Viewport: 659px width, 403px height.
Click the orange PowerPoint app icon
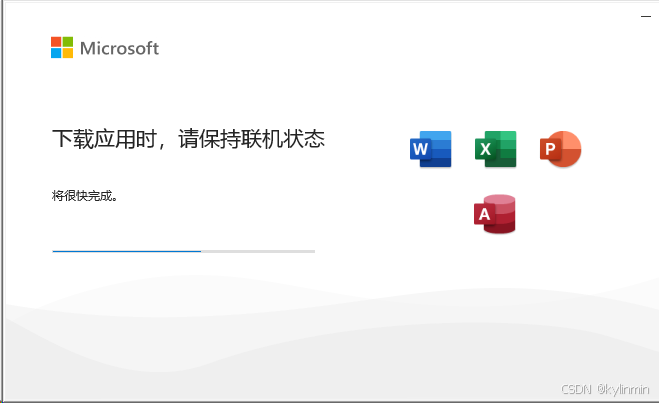tap(561, 149)
